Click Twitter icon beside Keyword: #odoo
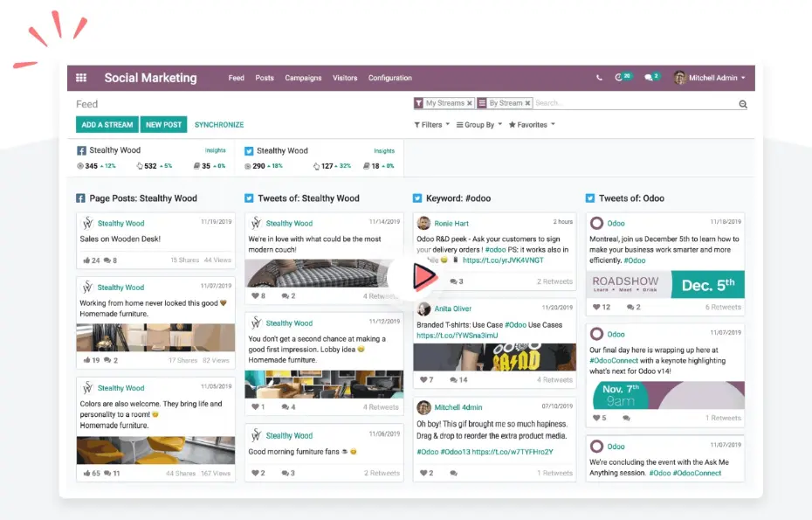This screenshot has width=812, height=520. coord(417,198)
